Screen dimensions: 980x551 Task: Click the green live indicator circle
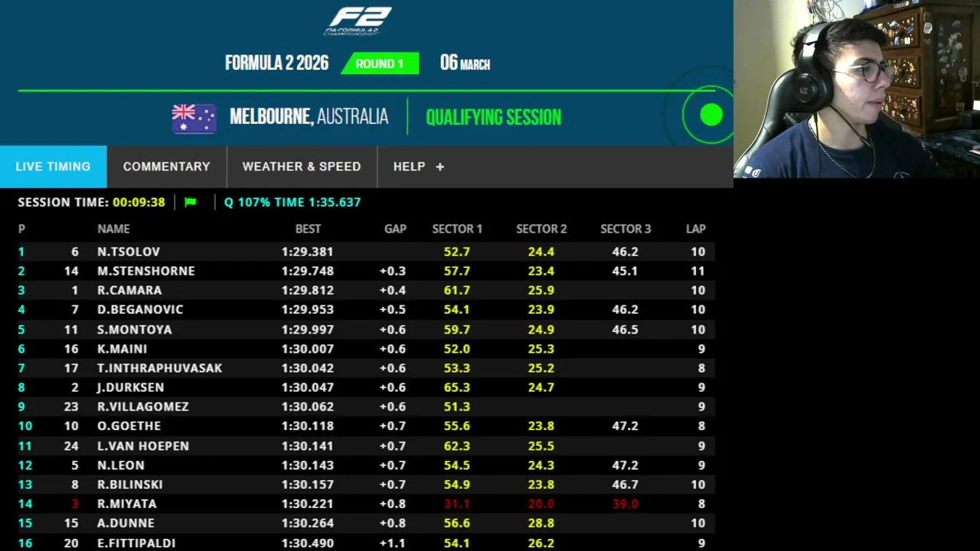(x=711, y=116)
